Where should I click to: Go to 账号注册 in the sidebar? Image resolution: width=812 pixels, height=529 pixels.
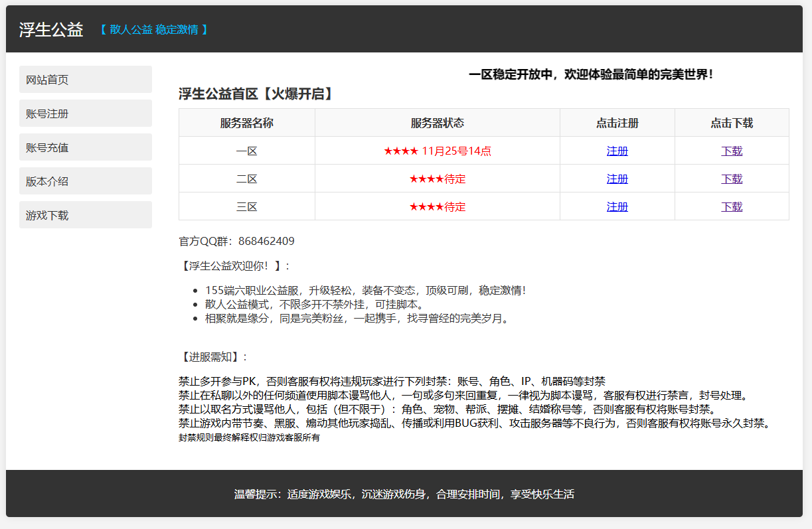pos(85,113)
